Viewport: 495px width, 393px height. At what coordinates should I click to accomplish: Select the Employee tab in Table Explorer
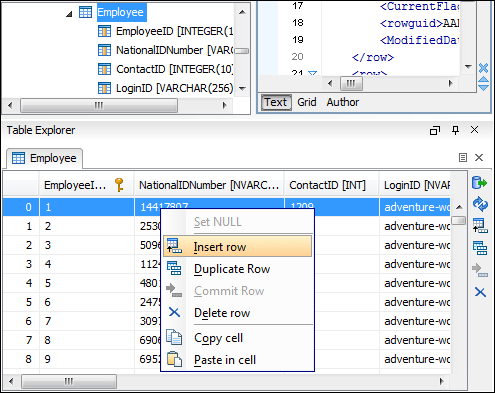45,158
